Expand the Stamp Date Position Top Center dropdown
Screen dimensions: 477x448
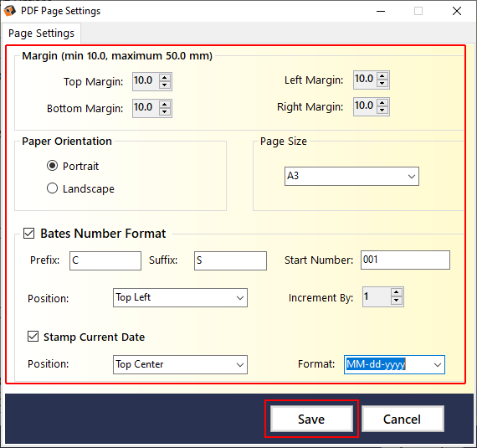click(180, 364)
